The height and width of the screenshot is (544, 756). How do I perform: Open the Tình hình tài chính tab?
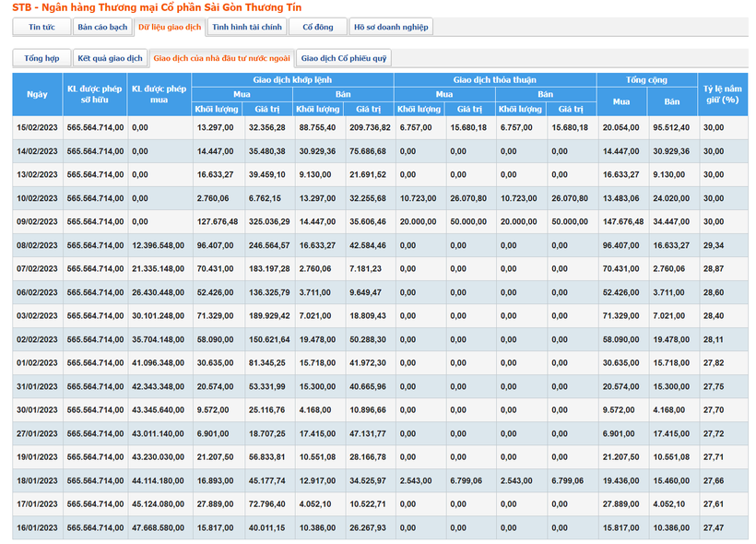click(x=246, y=28)
